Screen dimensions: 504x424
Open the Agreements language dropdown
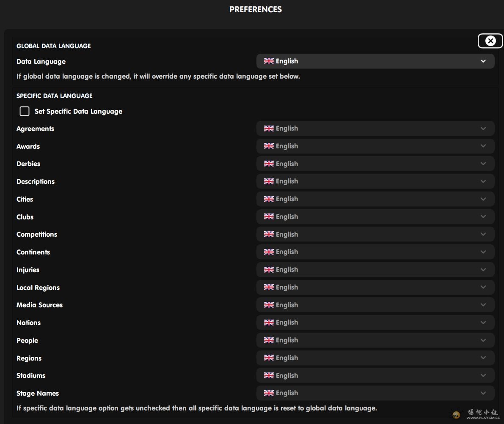[x=375, y=129]
